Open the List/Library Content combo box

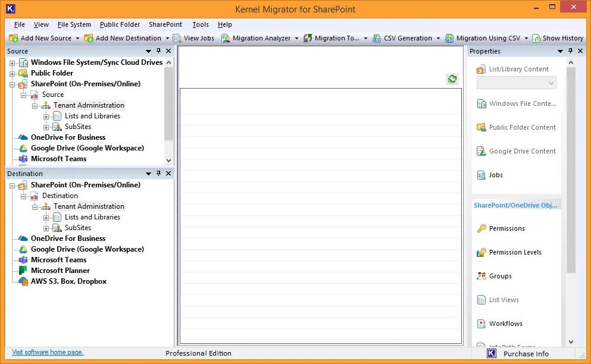(x=517, y=83)
